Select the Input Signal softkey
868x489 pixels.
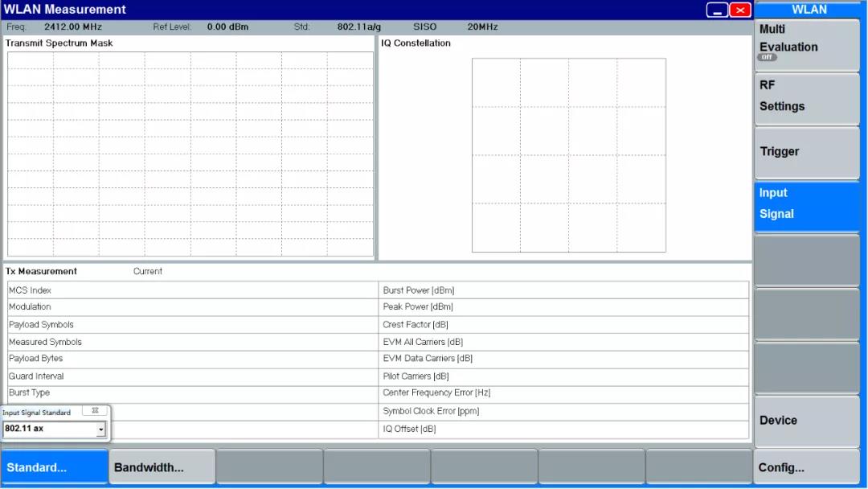point(807,204)
